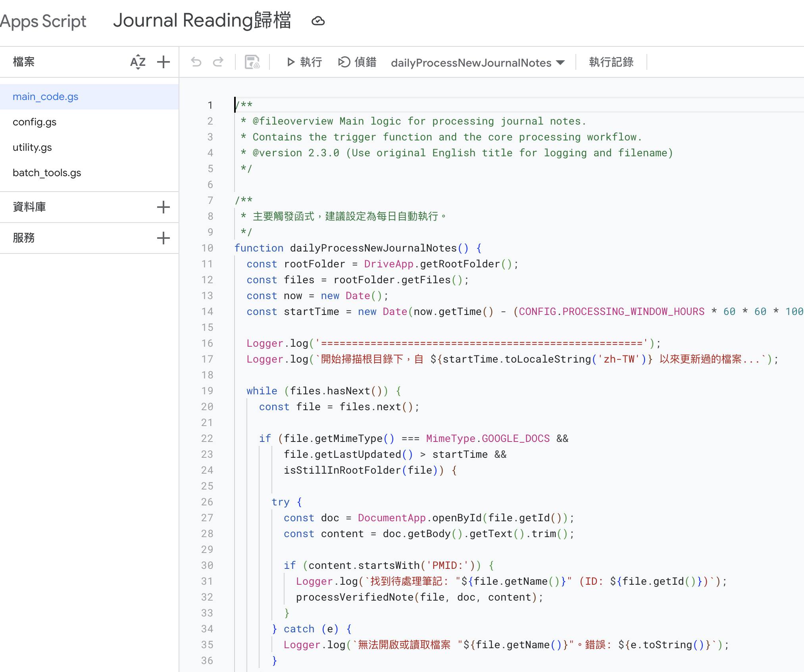Open batch_tools.gs script file
The image size is (804, 672).
tap(47, 173)
